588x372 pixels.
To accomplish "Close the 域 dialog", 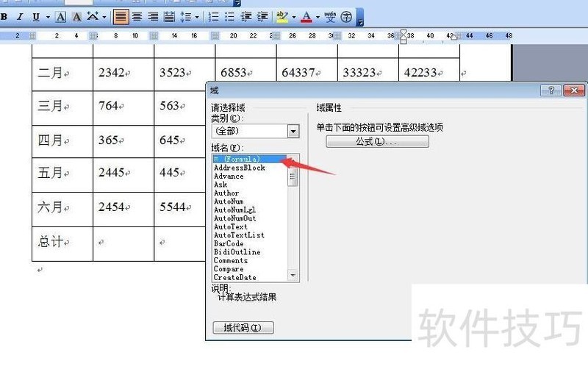I will click(574, 90).
